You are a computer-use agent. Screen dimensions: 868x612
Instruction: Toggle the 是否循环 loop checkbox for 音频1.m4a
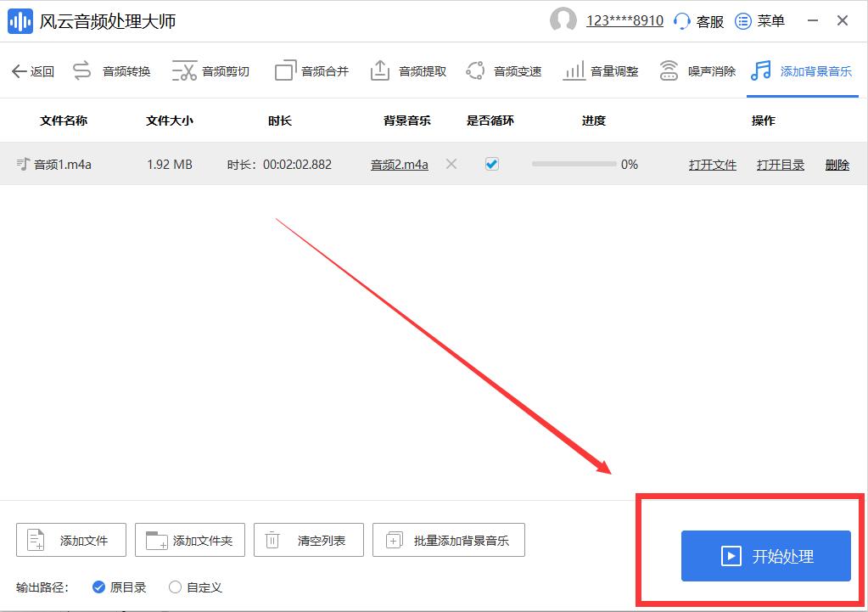pyautogui.click(x=491, y=164)
